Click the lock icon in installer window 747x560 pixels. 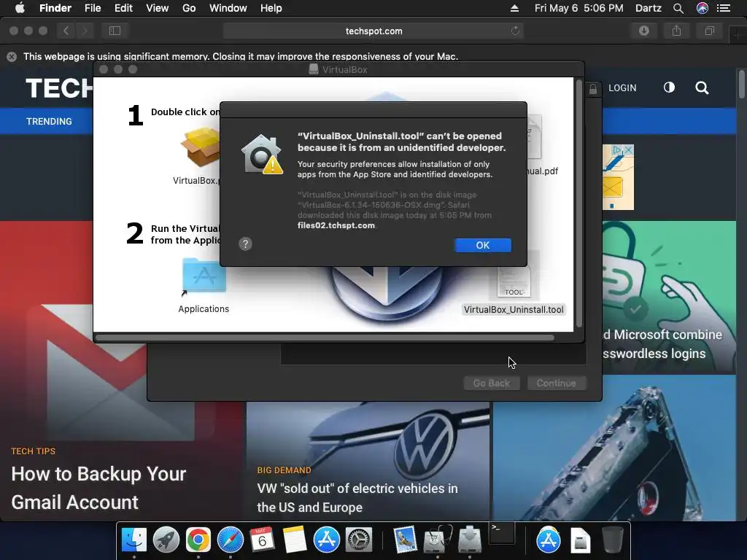593,89
